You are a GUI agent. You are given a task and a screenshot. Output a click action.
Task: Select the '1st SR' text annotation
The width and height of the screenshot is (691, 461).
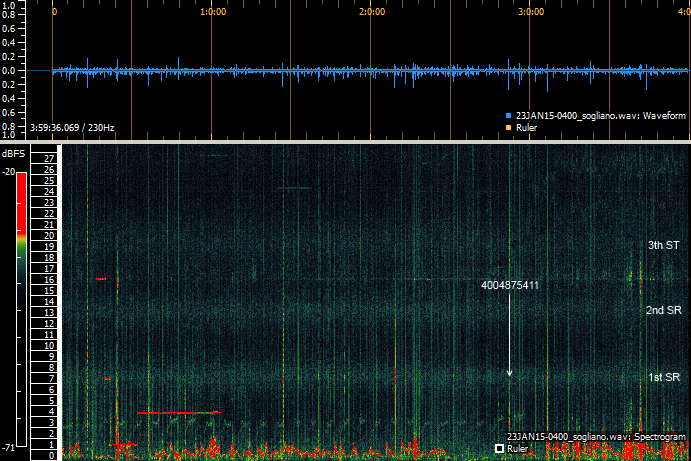pos(664,376)
